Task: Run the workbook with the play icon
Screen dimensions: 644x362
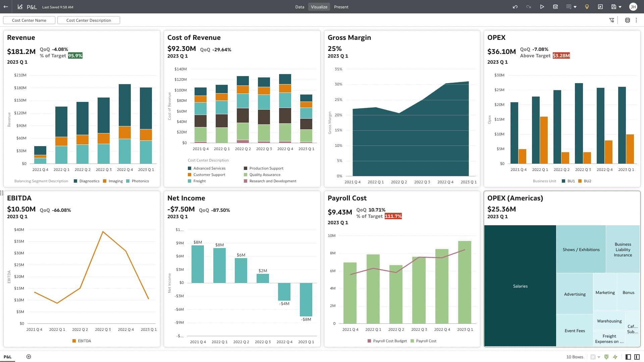Action: (542, 7)
